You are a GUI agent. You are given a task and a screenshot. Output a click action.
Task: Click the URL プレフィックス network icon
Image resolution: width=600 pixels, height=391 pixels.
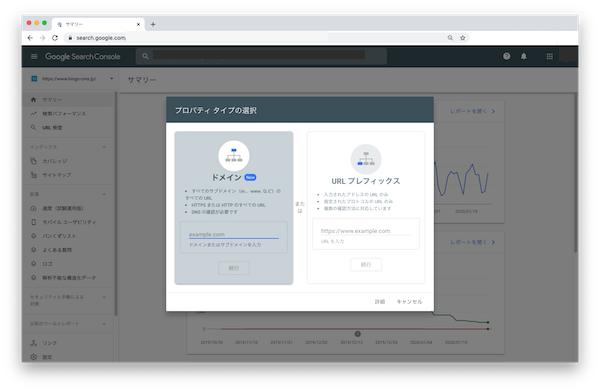click(366, 159)
